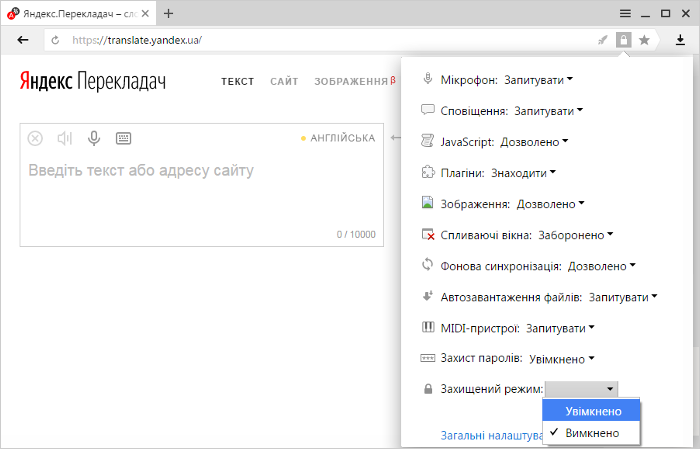Image resolution: width=700 pixels, height=449 pixels.
Task: Choose the АНГЛІЙСЬКА source language
Action: [342, 138]
